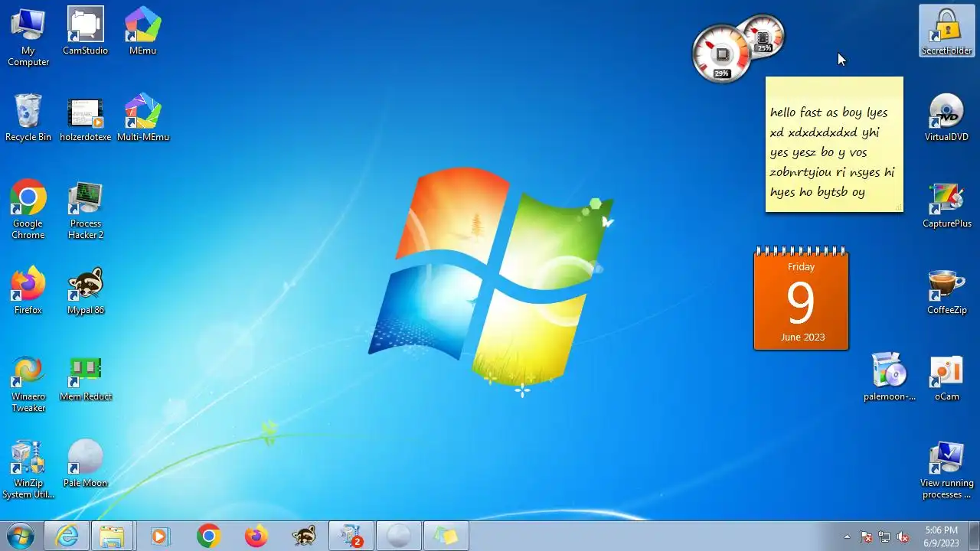Click inside the yellow sticky note text
The image size is (980, 551).
pyautogui.click(x=833, y=152)
